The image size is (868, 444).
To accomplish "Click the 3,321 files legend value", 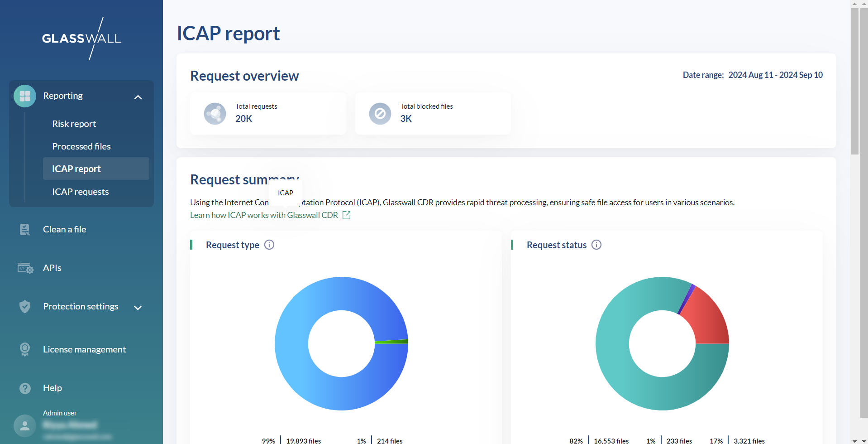I will click(x=749, y=441).
